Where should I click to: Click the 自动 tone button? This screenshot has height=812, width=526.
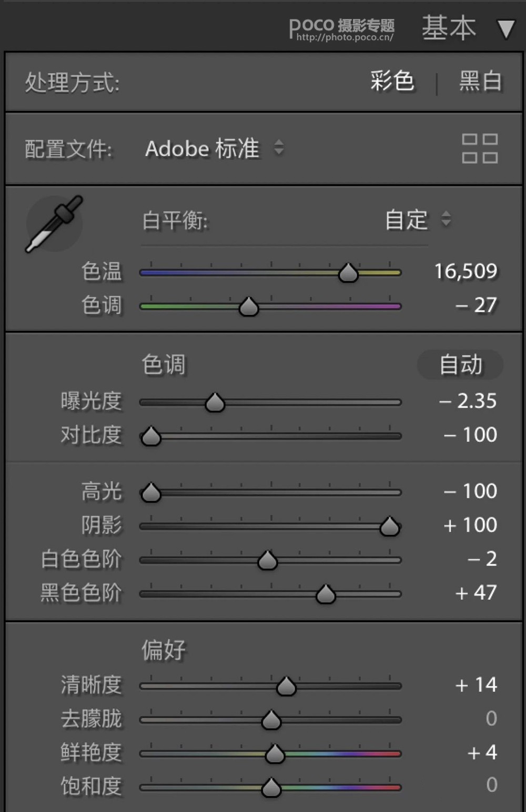[460, 365]
